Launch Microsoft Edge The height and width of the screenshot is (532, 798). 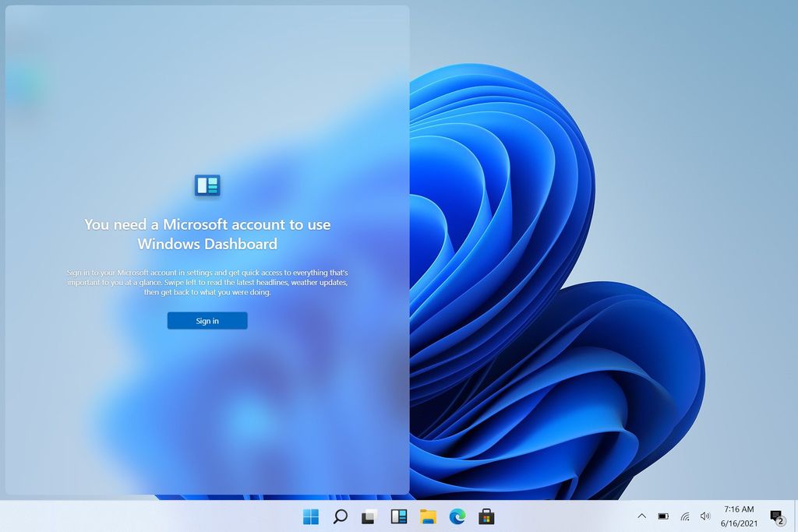pos(457,516)
